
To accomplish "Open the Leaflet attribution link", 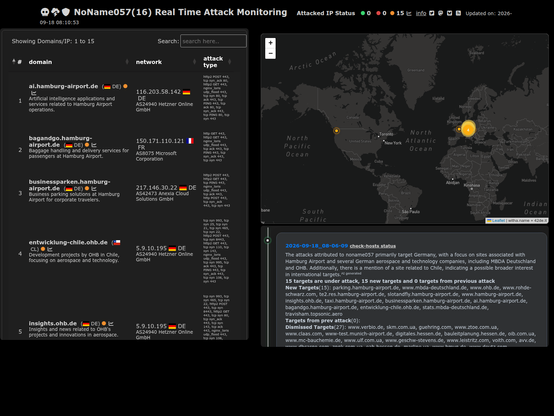I will pyautogui.click(x=498, y=221).
